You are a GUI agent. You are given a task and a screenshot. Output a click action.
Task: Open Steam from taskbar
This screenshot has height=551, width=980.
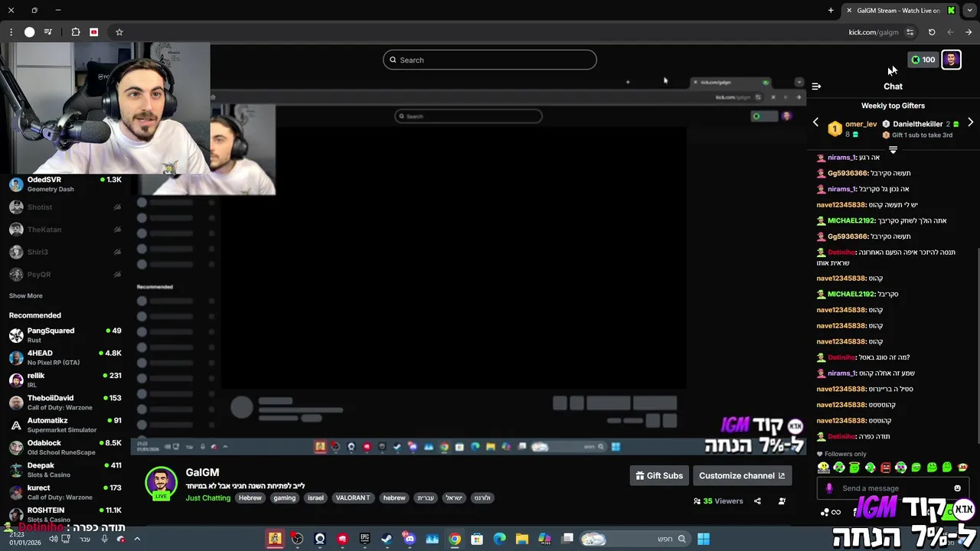(387, 539)
